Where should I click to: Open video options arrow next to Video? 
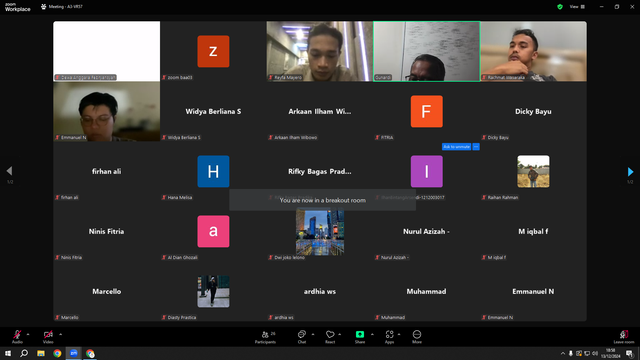[60, 334]
